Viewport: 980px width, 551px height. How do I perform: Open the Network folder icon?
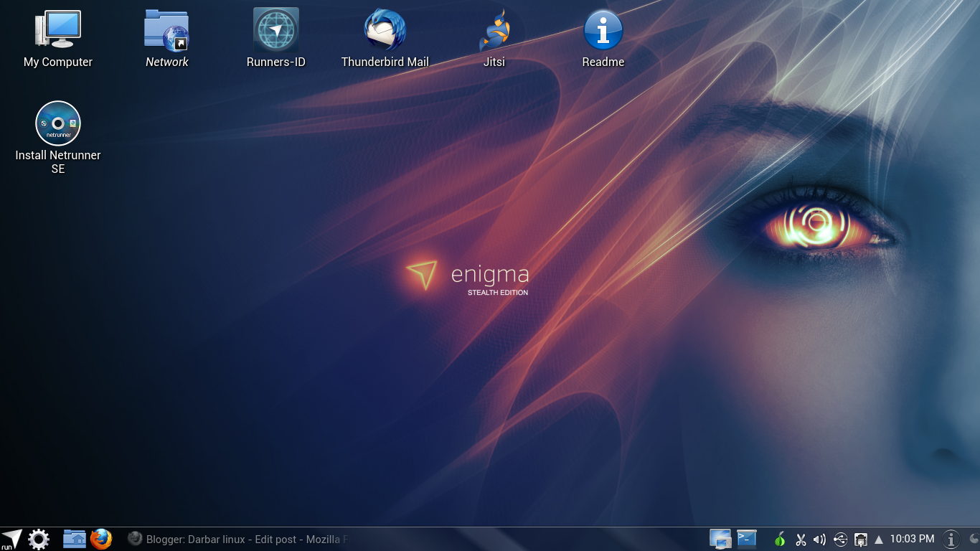[166, 30]
